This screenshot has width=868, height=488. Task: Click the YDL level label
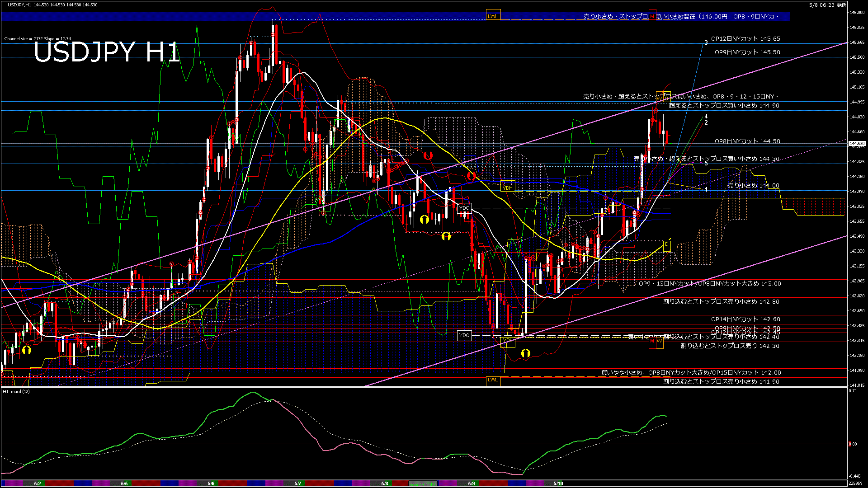508,341
